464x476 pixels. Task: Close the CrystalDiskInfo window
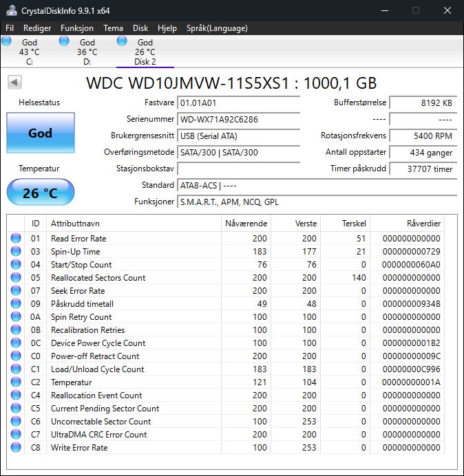pyautogui.click(x=447, y=10)
